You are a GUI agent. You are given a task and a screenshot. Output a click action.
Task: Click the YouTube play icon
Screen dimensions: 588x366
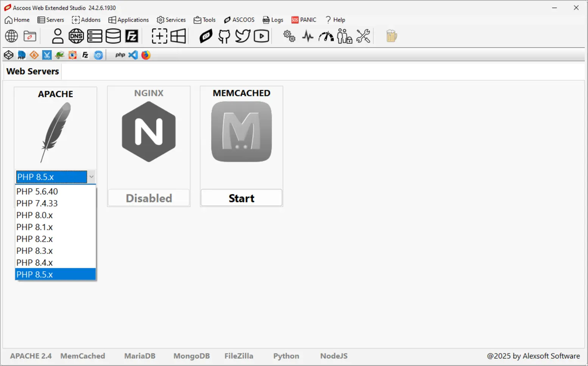(261, 36)
